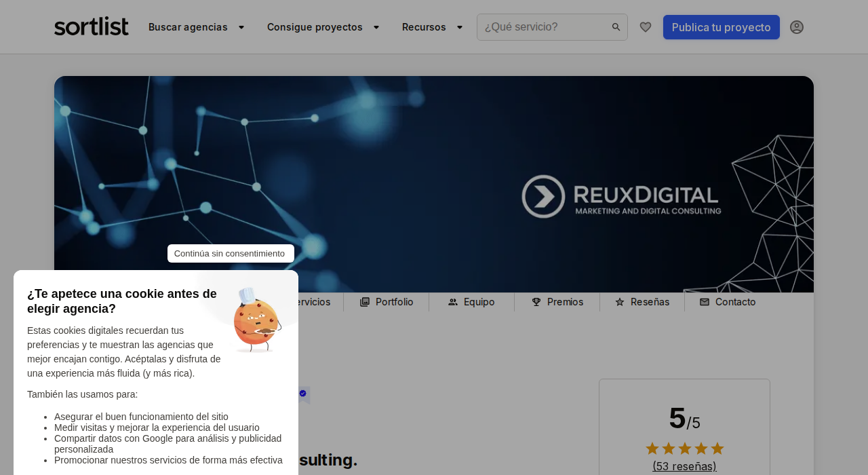Screen dimensions: 868x475
Task: Open favorites via the heart icon
Action: (x=646, y=27)
